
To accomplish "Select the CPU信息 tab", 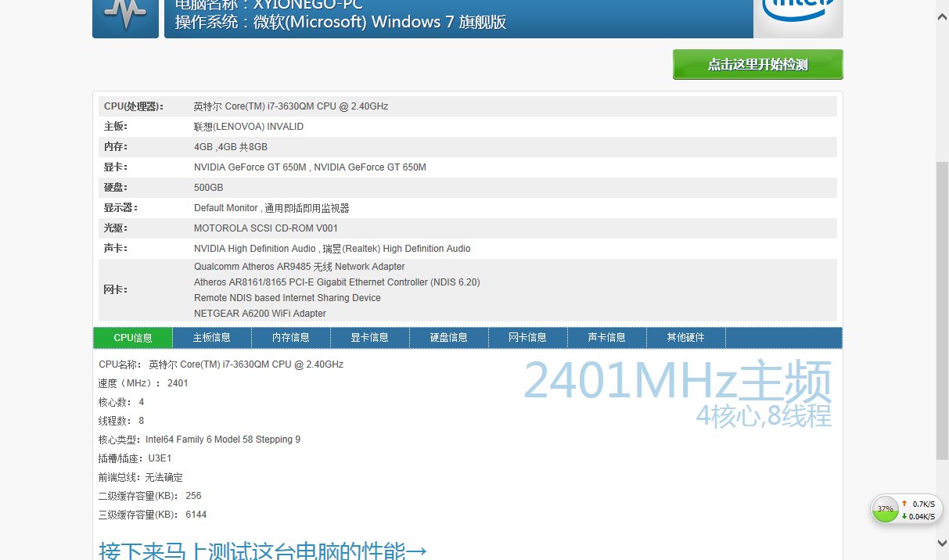I will point(133,338).
